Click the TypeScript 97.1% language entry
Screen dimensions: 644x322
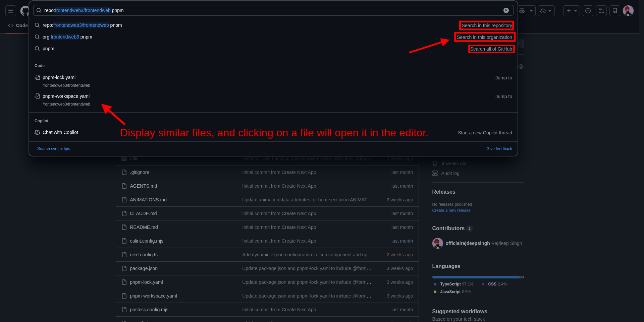click(453, 284)
